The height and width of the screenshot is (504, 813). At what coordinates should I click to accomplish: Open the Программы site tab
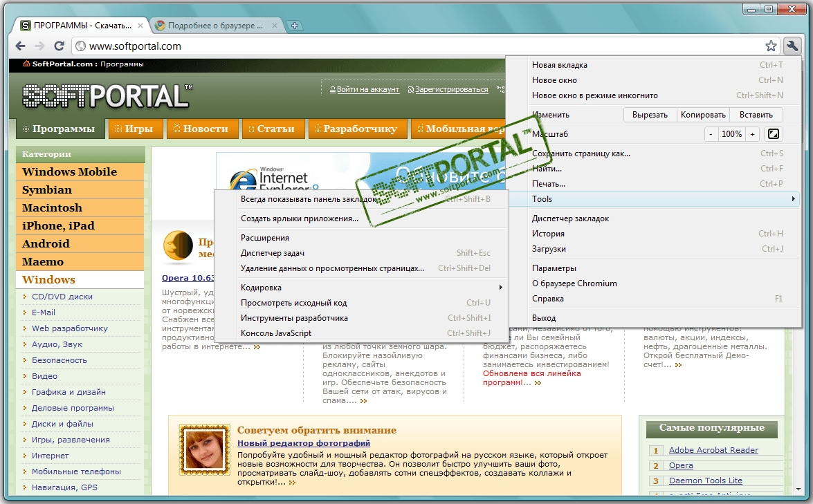pos(60,129)
